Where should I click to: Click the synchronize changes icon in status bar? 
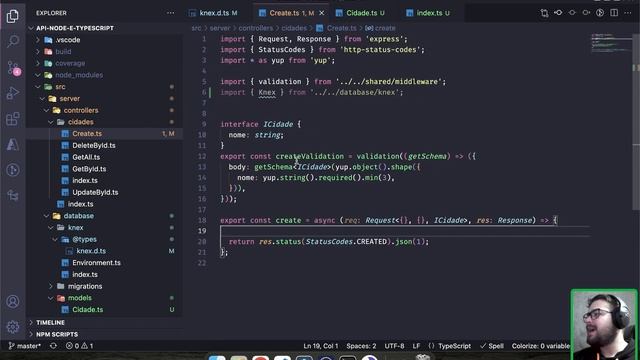[53, 346]
